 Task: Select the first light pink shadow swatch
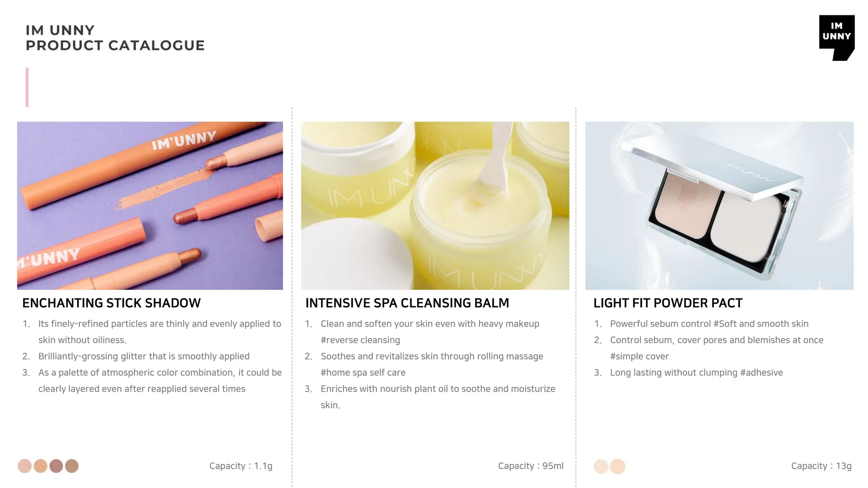coord(25,466)
